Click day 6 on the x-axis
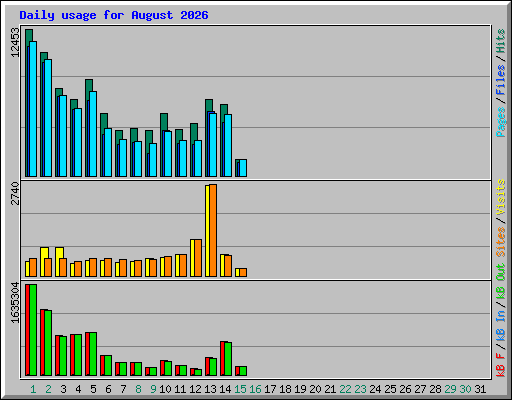 pyautogui.click(x=108, y=389)
